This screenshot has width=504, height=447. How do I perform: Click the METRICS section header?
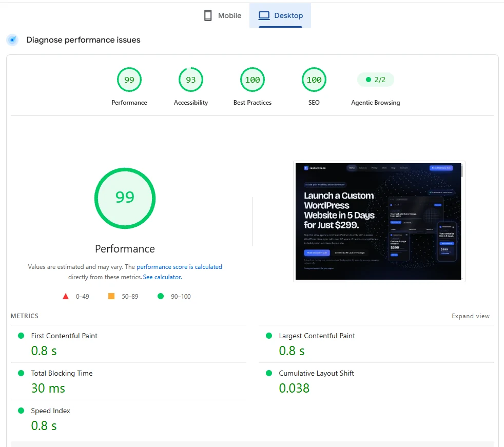tap(25, 316)
